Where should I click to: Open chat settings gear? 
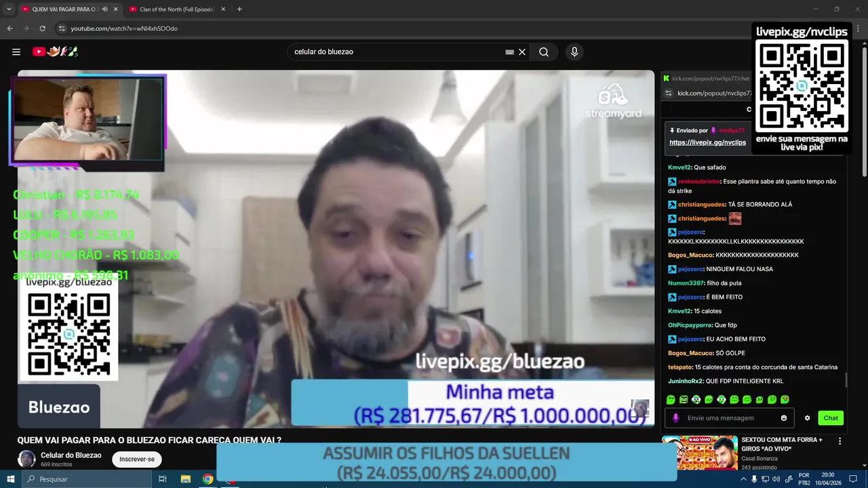coord(807,418)
